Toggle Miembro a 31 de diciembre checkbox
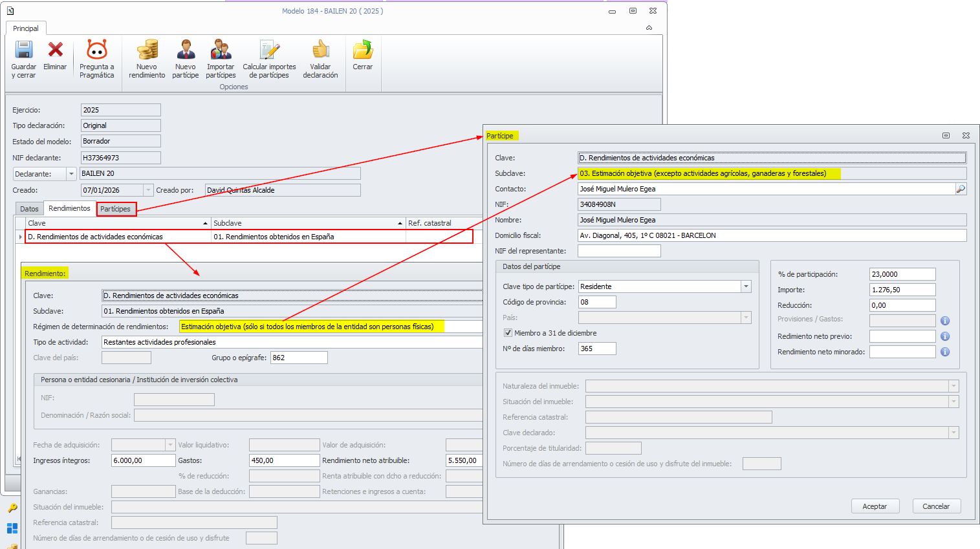The width and height of the screenshot is (980, 549). click(x=508, y=333)
